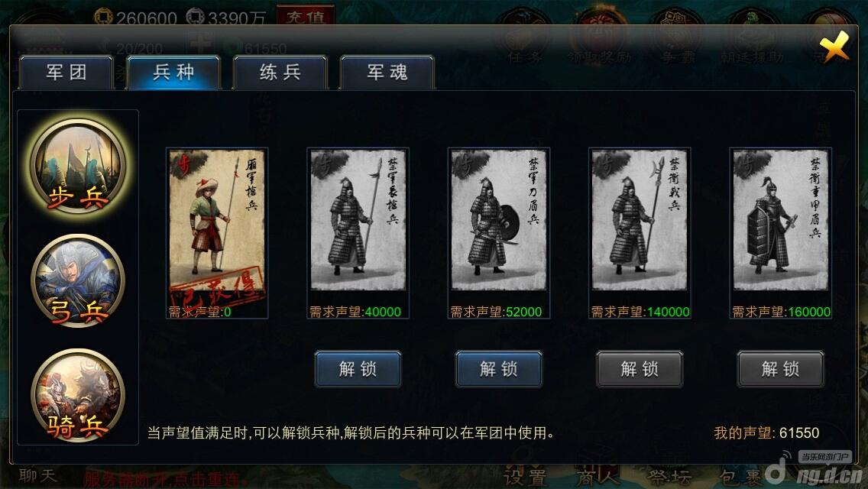
Task: Select the colored unlocked spearman card
Action: pos(217,232)
